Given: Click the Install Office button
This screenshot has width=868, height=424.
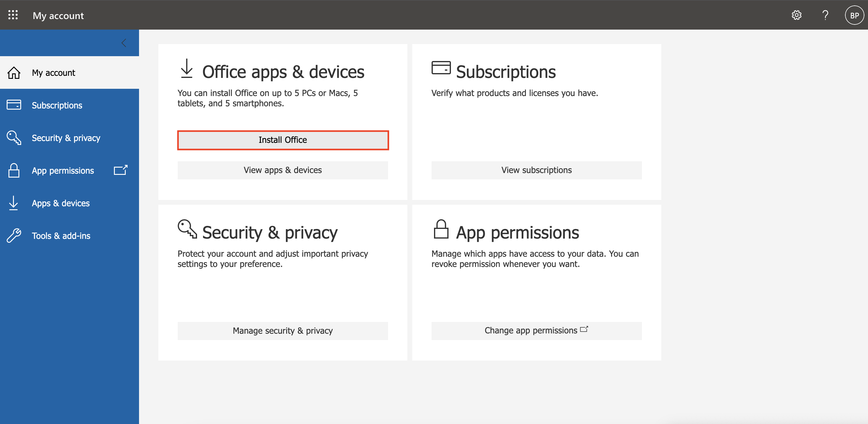Looking at the screenshot, I should click(x=283, y=140).
